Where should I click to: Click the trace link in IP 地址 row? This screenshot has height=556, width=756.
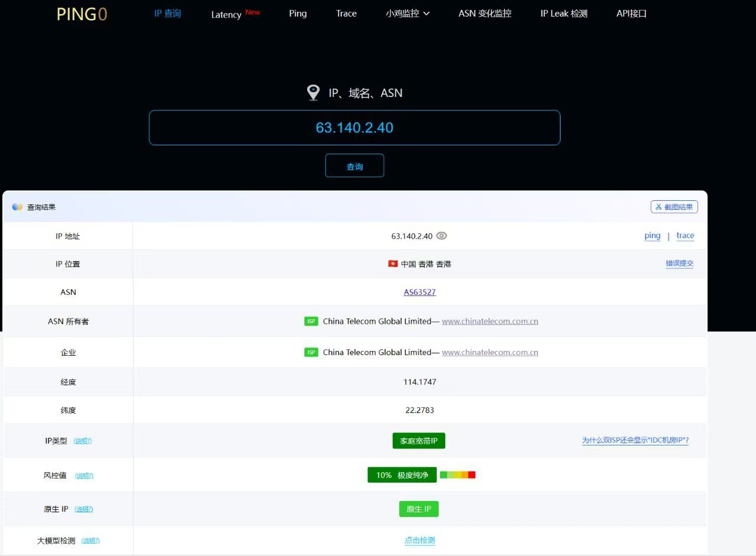pos(685,236)
